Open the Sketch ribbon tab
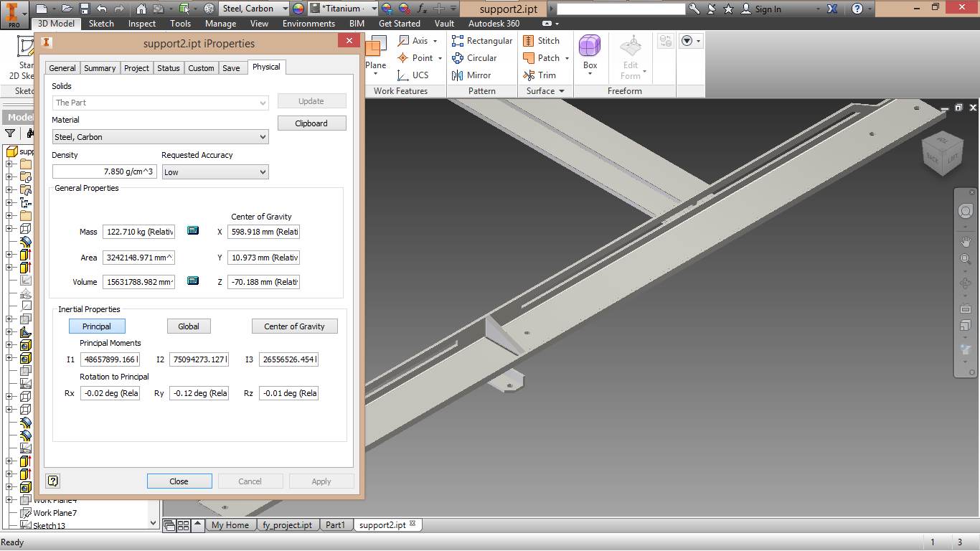 [101, 24]
